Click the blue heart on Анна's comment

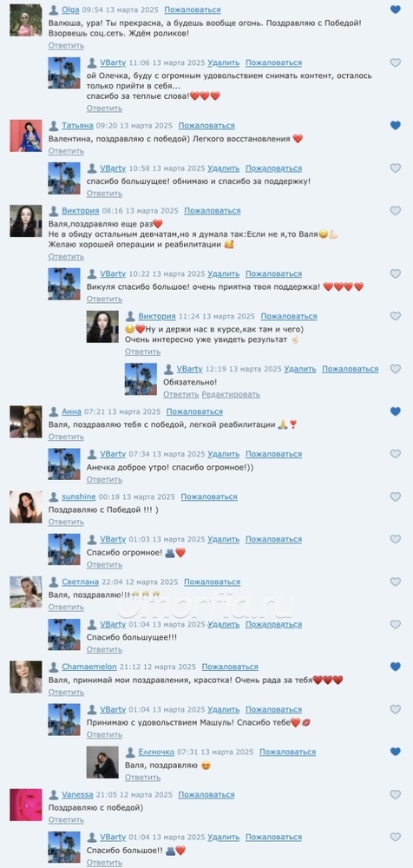[x=396, y=411]
